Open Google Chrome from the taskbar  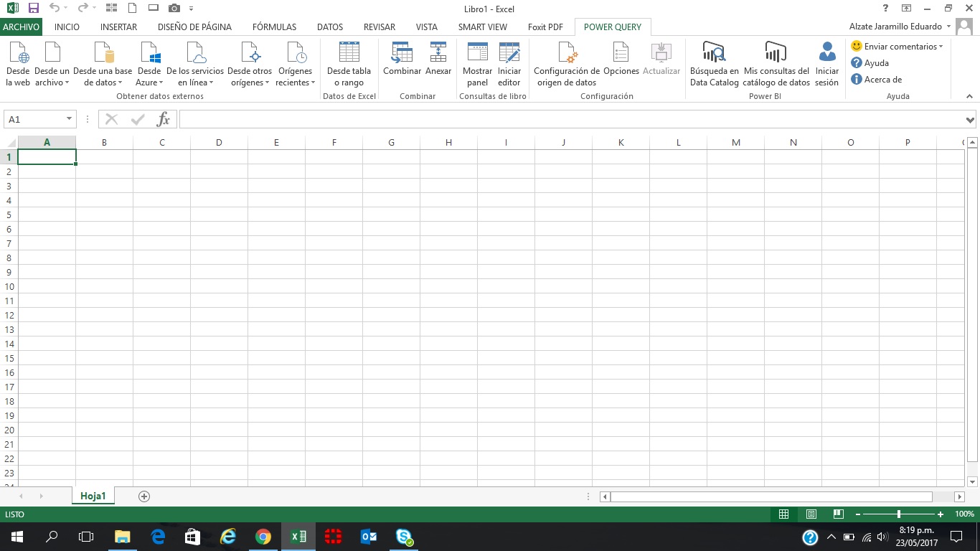click(x=263, y=537)
